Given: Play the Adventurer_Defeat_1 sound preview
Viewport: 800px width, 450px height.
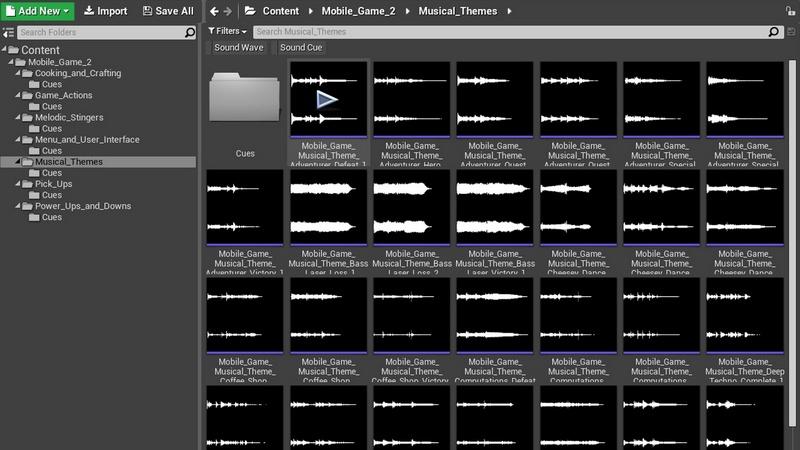Looking at the screenshot, I should (327, 99).
